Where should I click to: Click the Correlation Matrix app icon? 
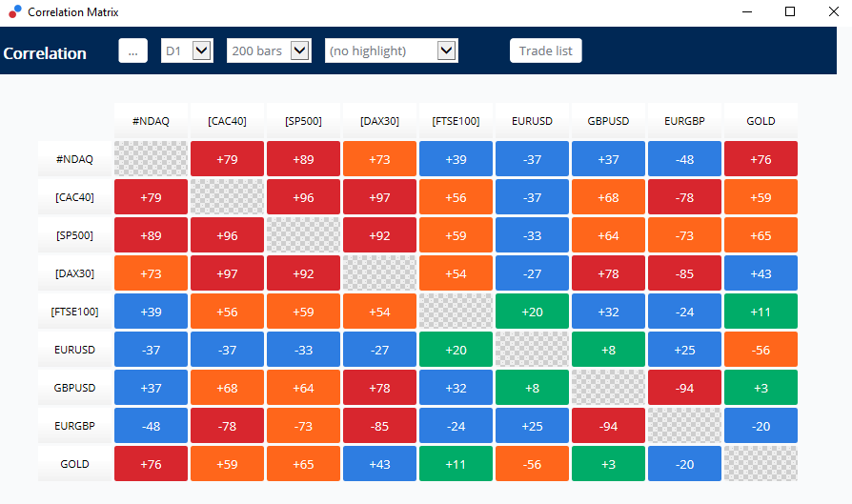point(14,11)
